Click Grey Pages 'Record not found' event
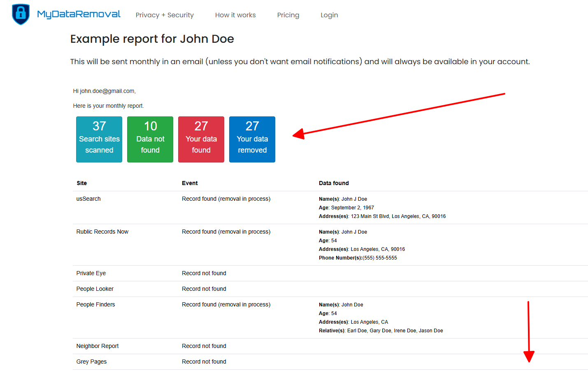 (204, 362)
